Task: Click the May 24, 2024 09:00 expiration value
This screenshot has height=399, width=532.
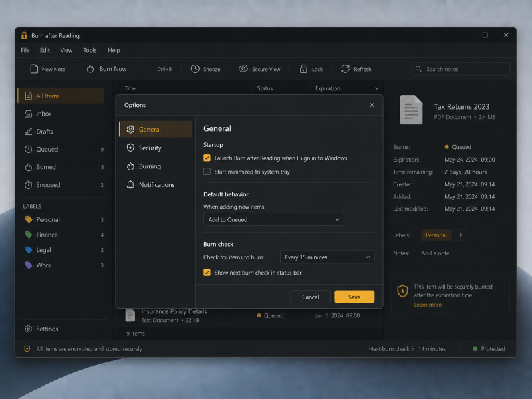Action: 469,160
